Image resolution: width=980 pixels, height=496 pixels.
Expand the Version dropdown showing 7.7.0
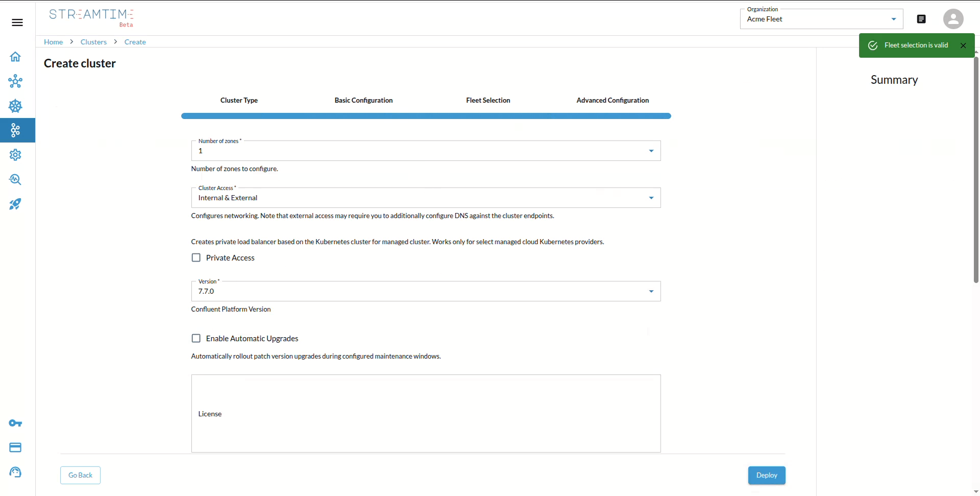point(426,291)
